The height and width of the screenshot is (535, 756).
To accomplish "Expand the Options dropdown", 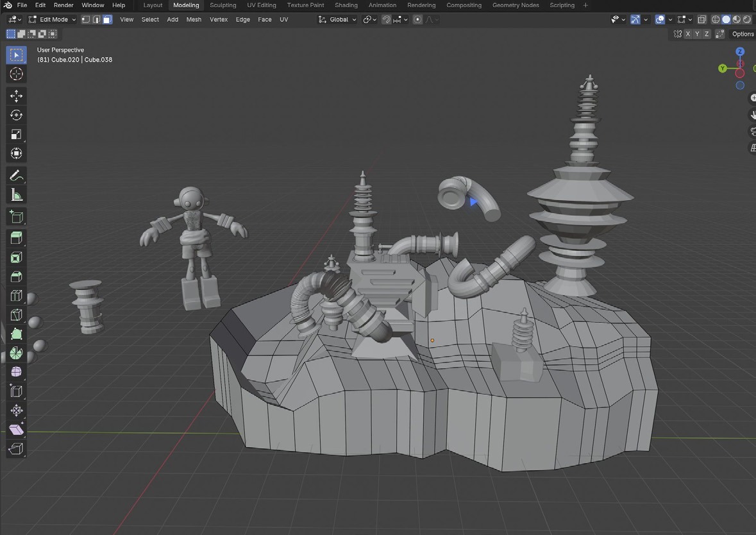I will (x=743, y=34).
